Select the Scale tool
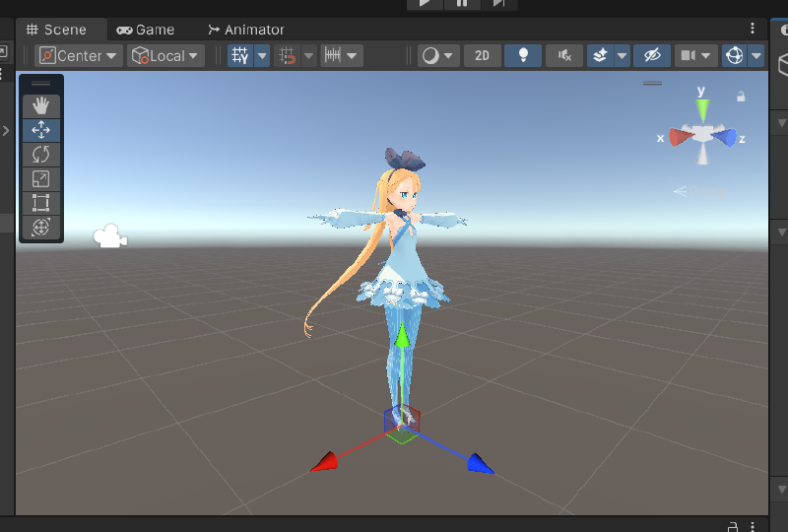 (41, 178)
